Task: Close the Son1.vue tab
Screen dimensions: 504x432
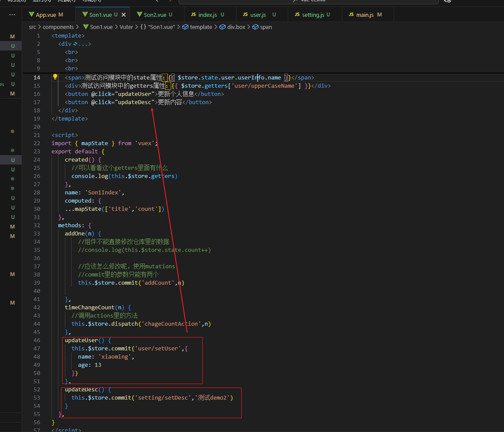Action: (124, 15)
